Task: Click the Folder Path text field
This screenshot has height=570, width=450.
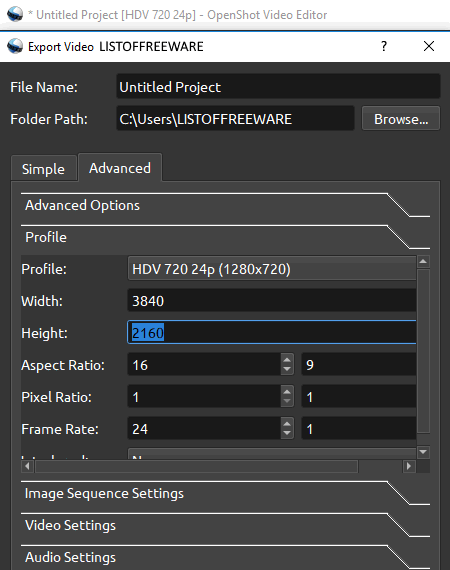Action: [x=235, y=119]
